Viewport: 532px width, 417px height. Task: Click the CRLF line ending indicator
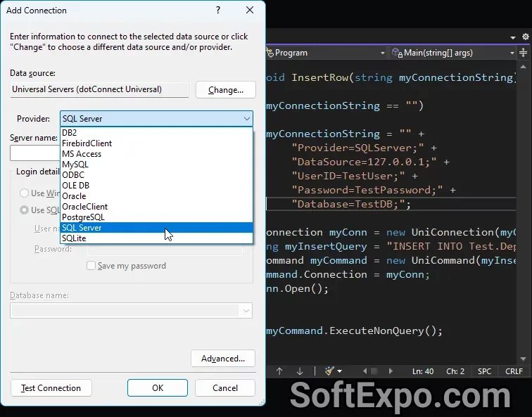click(x=514, y=371)
